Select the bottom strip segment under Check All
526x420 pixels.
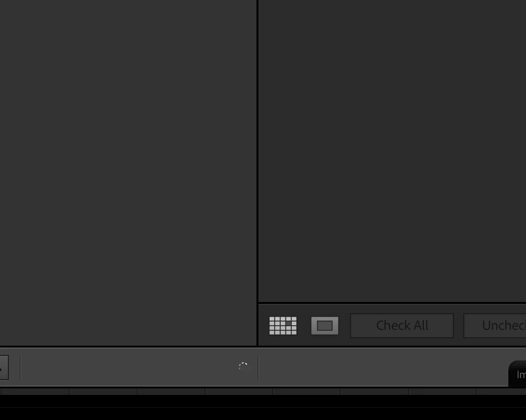375,391
